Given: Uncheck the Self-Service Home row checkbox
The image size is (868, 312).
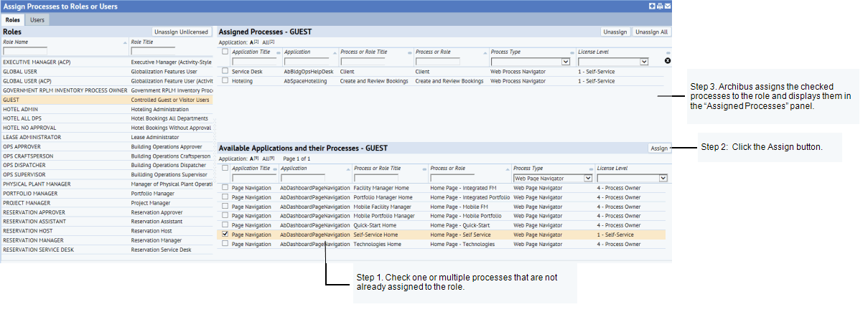Looking at the screenshot, I should 225,235.
